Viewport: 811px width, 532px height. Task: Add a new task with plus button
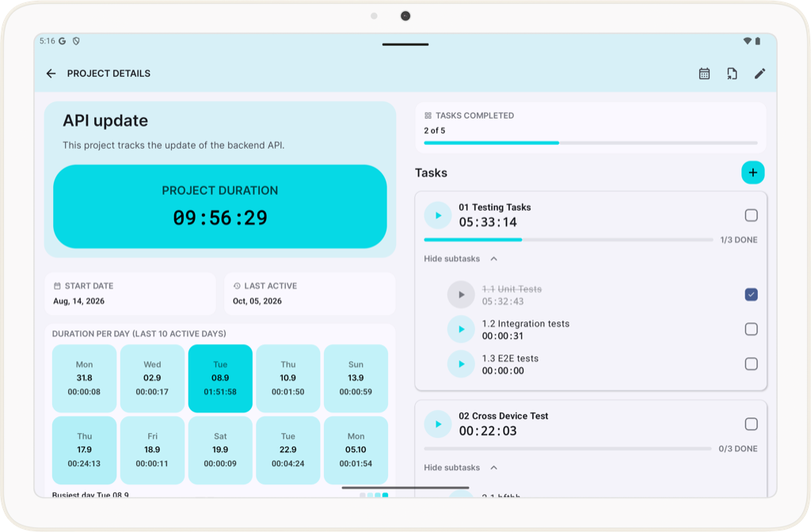click(x=752, y=172)
